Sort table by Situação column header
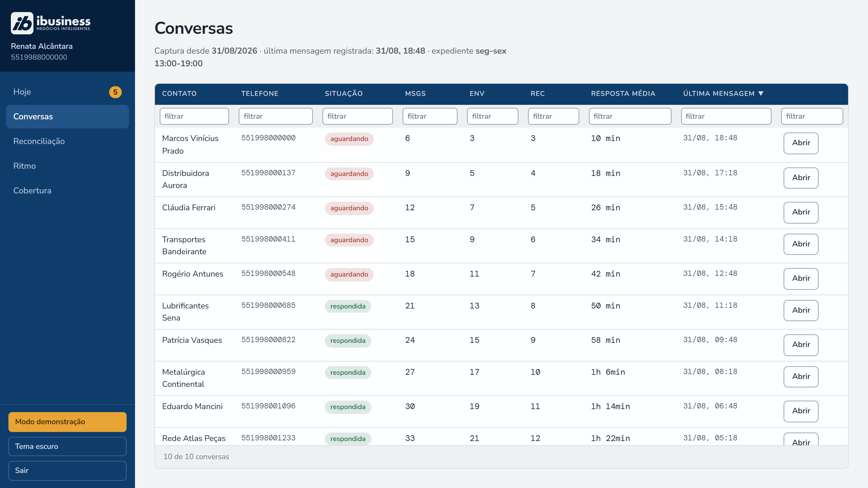The height and width of the screenshot is (488, 868). coord(344,93)
